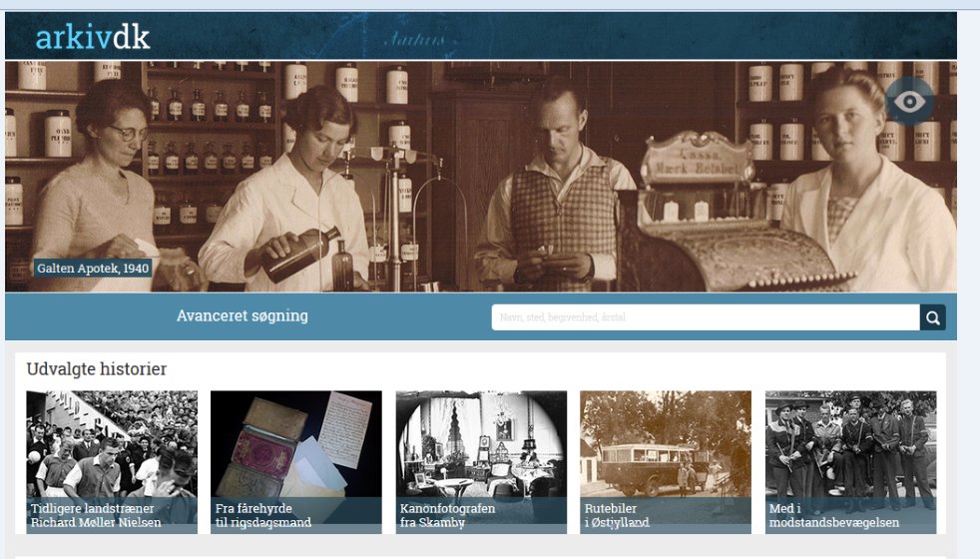Select the Kanonfotografen fra Skamby title
This screenshot has height=559, width=980.
tap(447, 515)
